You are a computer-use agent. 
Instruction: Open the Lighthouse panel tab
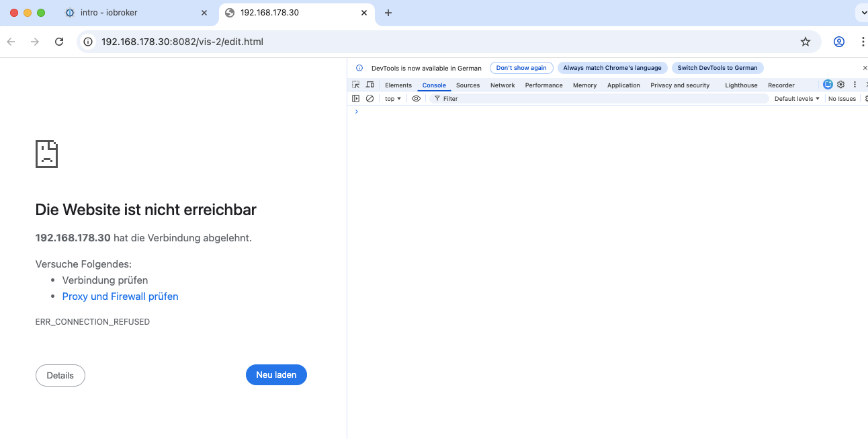[741, 85]
